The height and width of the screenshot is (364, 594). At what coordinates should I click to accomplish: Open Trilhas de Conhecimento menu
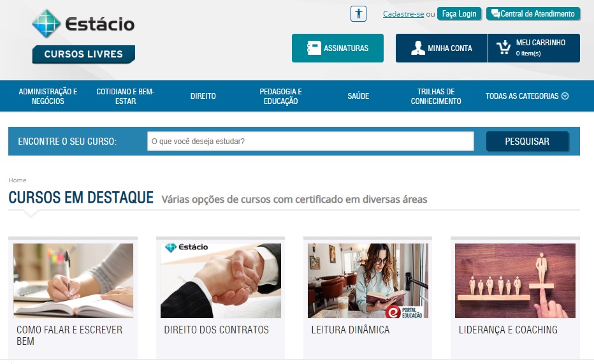click(x=436, y=96)
